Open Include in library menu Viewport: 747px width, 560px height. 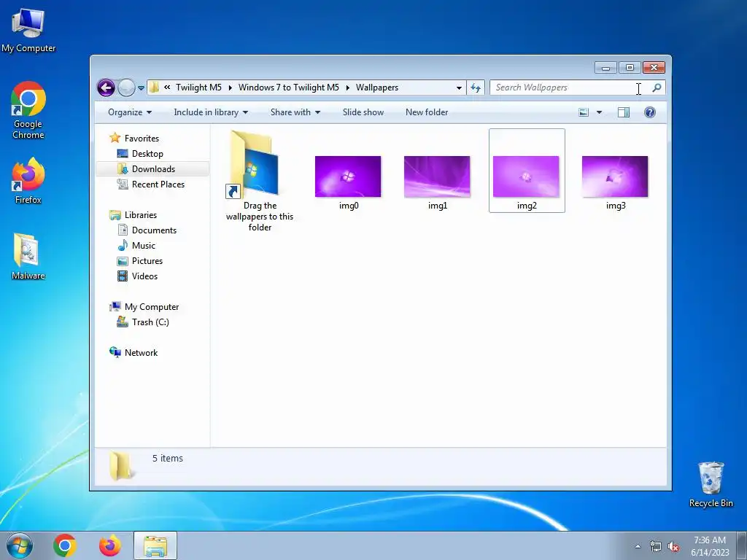(211, 112)
